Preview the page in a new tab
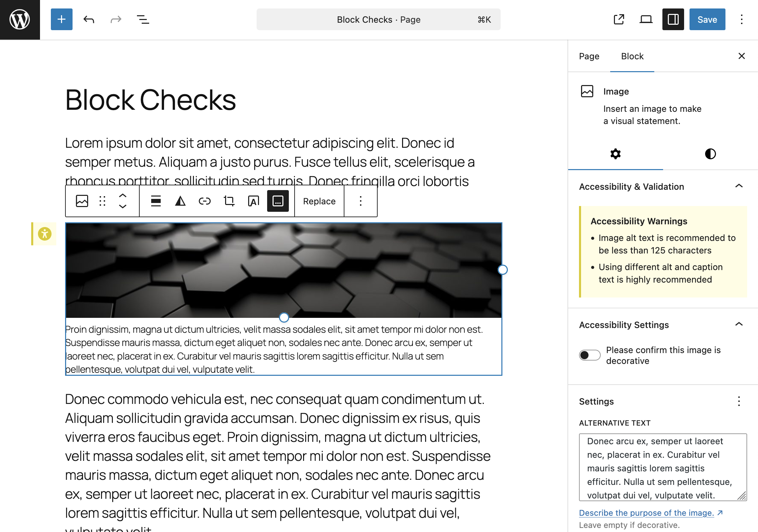The image size is (758, 532). coord(619,19)
